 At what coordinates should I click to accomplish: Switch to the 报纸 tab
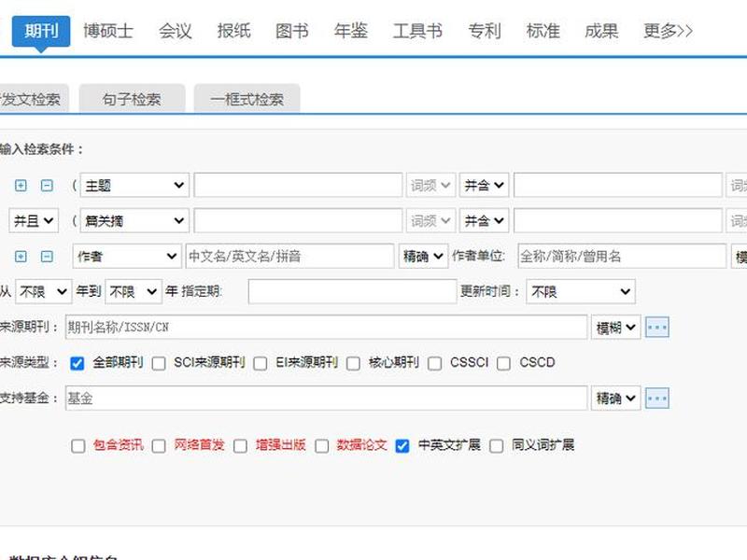233,32
